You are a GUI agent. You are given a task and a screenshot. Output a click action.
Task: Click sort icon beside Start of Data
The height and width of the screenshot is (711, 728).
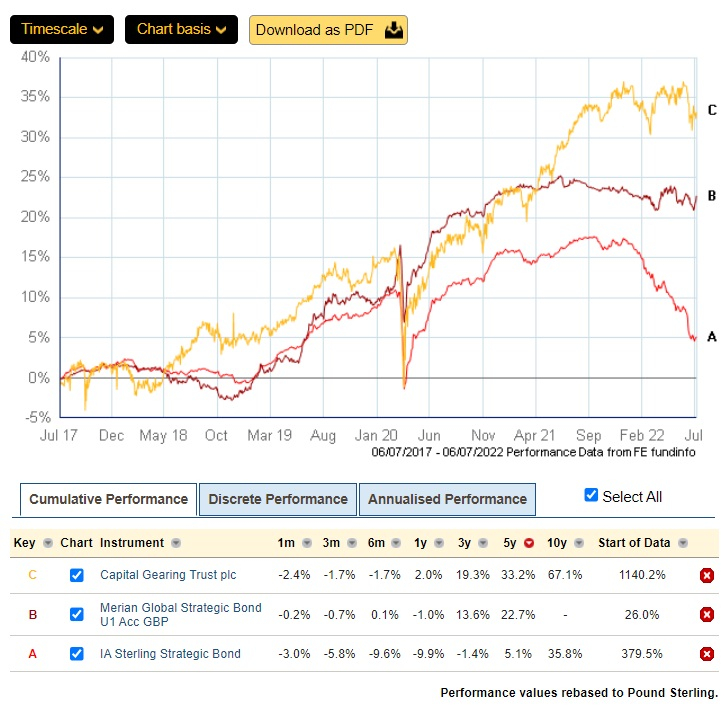pos(681,543)
